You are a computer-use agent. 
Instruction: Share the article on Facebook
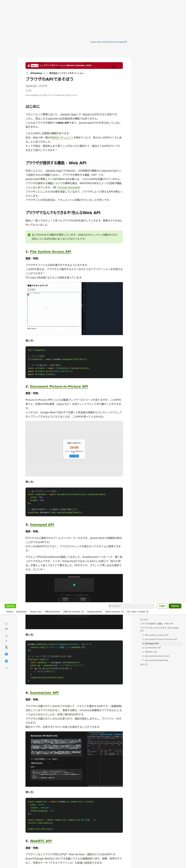[x=6, y=654]
